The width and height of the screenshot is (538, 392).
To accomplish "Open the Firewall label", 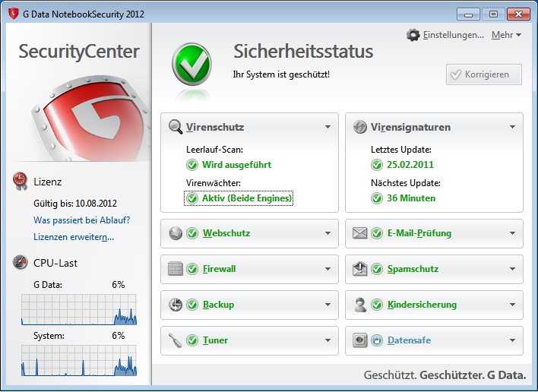I will coord(220,269).
